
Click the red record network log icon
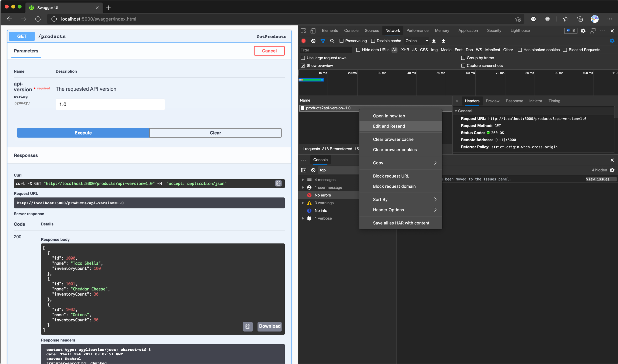pos(304,41)
